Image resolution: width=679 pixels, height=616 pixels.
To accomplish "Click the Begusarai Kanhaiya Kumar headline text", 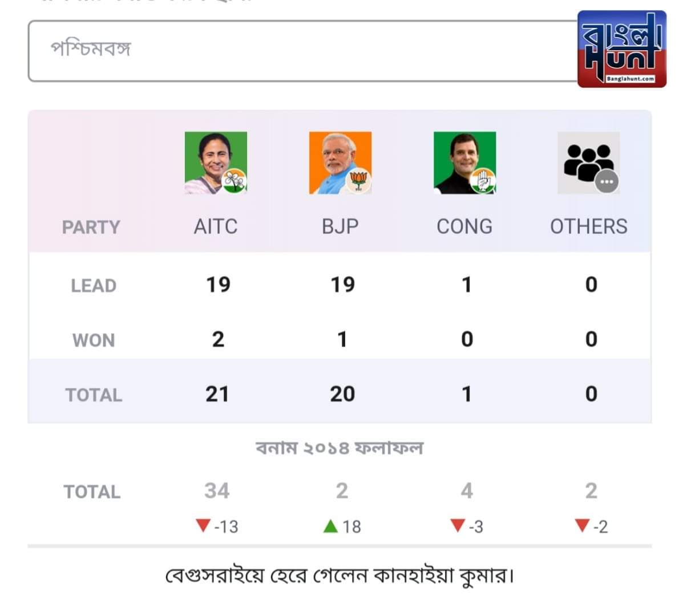I will 340,576.
